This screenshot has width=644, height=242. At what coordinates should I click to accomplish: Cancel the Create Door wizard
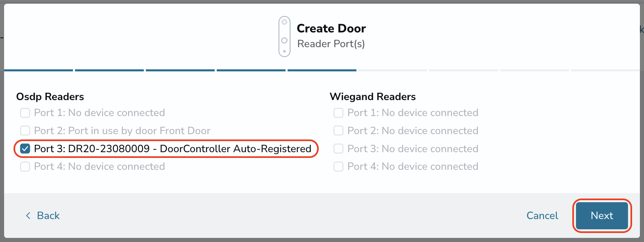[x=542, y=215]
